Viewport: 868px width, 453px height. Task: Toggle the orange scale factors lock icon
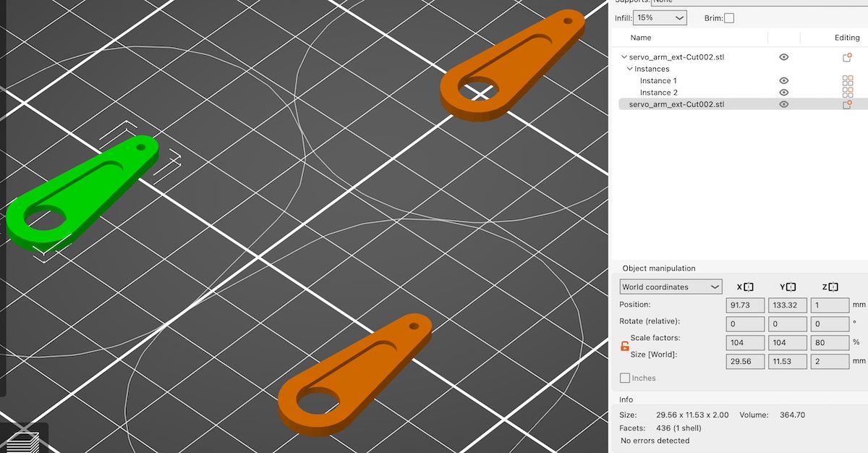(x=625, y=347)
